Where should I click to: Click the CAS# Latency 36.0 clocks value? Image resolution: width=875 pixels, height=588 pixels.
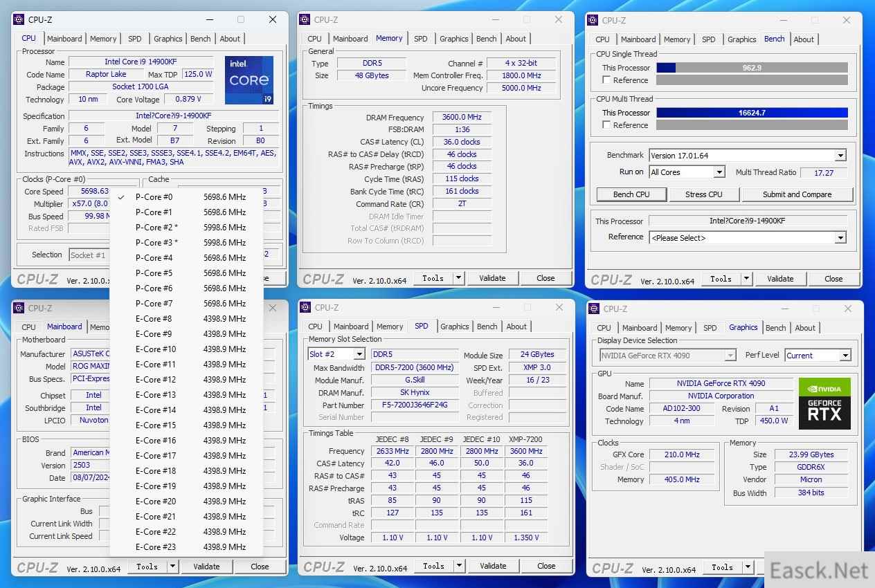tap(462, 142)
